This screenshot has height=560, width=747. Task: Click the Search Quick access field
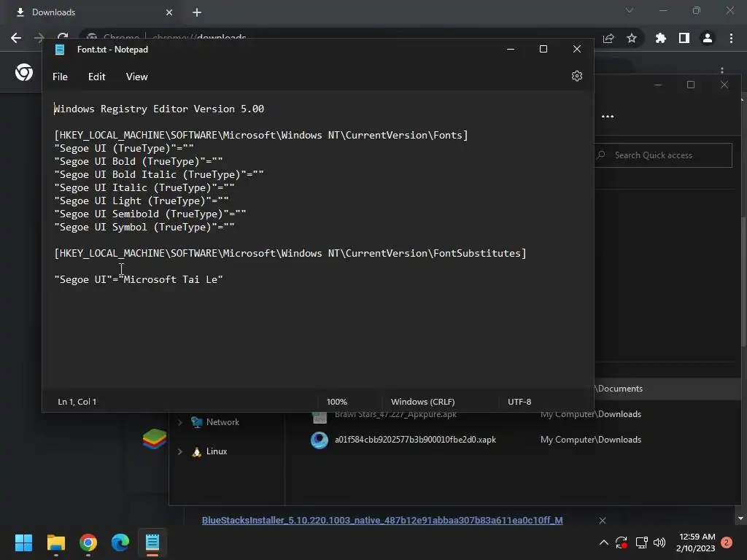tap(663, 155)
